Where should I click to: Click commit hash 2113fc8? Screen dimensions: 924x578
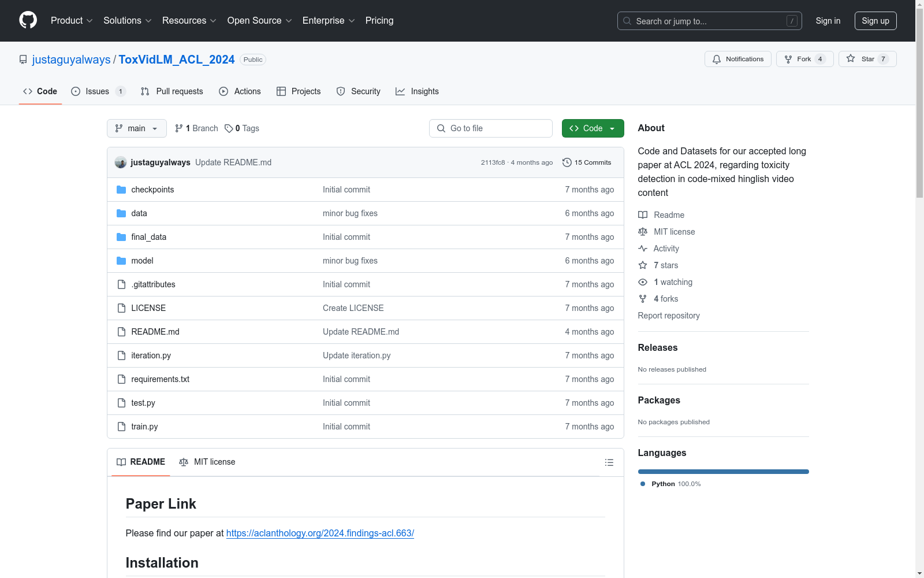pyautogui.click(x=493, y=162)
